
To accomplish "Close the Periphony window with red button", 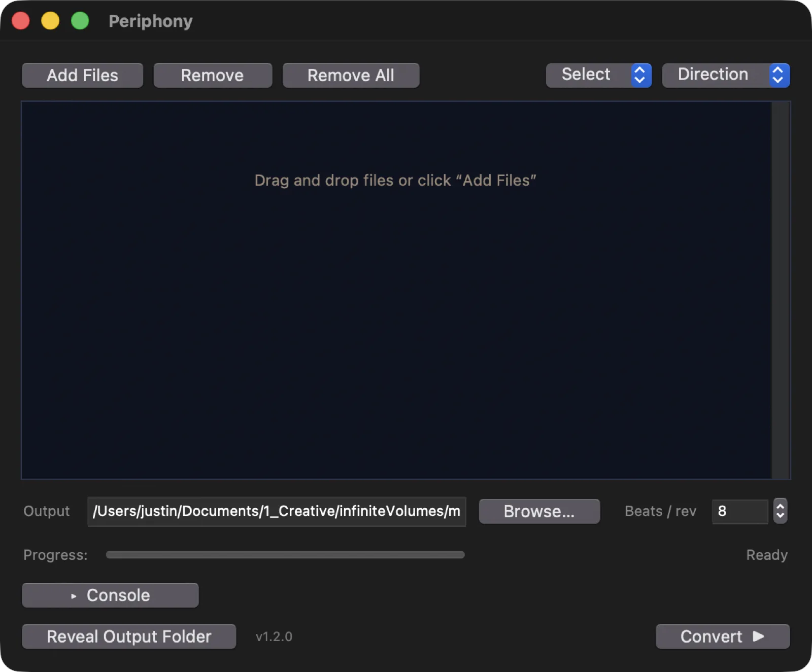I will click(21, 21).
